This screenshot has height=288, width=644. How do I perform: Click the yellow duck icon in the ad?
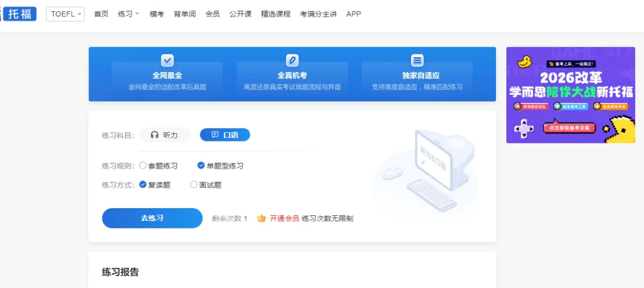click(525, 61)
